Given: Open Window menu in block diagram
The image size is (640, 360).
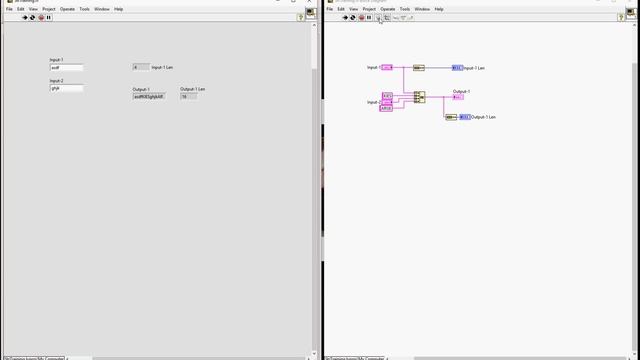Looking at the screenshot, I should coord(422,9).
